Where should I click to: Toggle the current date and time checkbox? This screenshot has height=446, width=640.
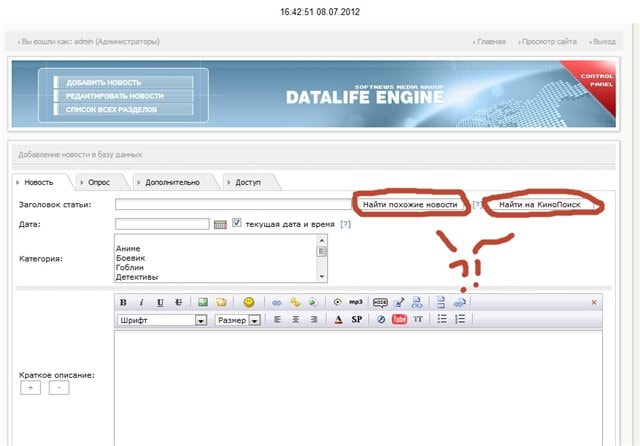click(237, 223)
